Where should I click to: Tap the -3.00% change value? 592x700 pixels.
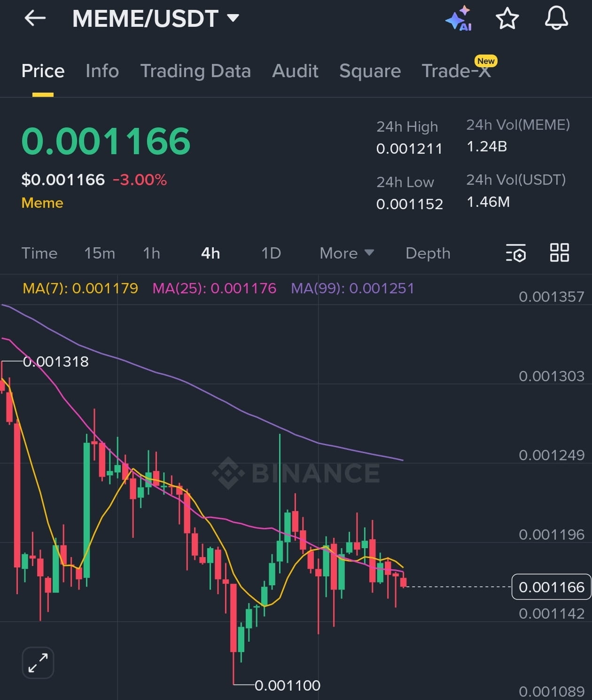coord(140,180)
